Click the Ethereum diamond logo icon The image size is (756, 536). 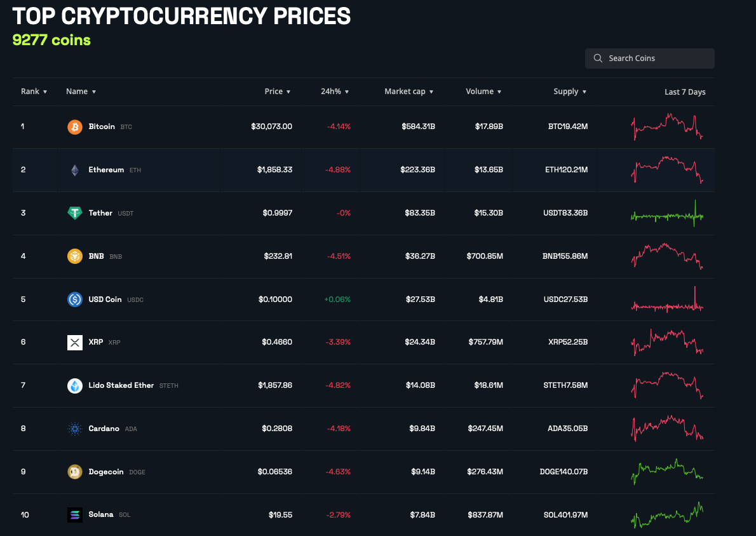[75, 170]
